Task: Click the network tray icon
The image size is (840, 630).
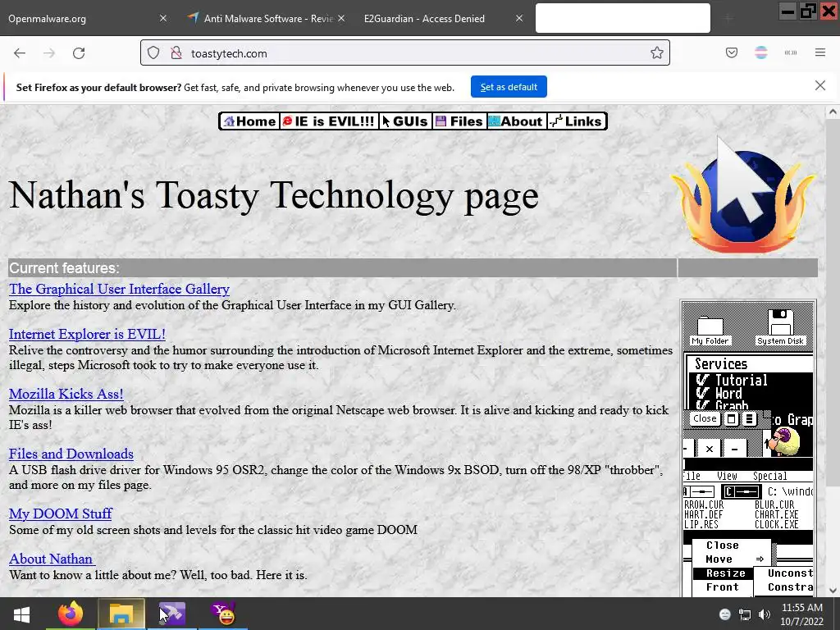Action: [x=745, y=614]
